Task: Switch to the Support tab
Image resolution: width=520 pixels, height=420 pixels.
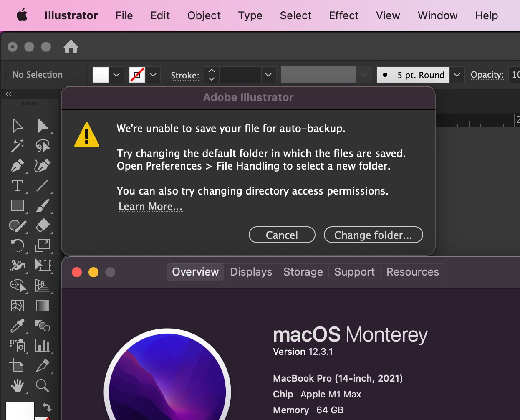Action: point(354,272)
